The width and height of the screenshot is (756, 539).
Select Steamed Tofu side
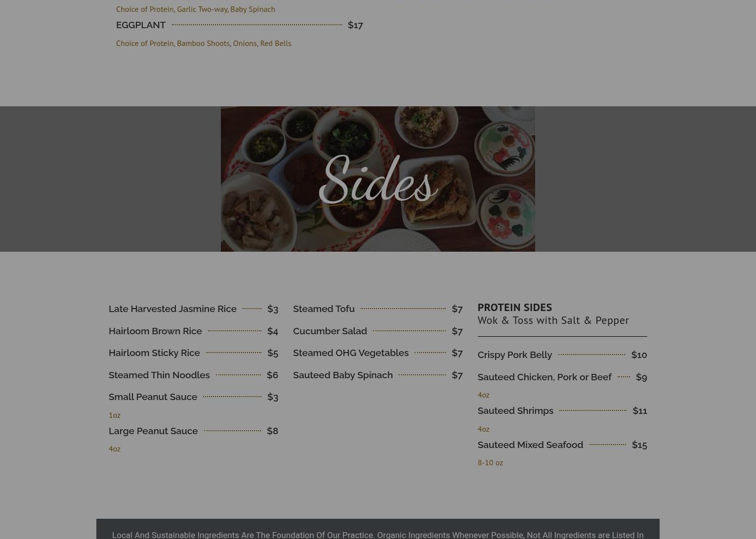click(324, 309)
